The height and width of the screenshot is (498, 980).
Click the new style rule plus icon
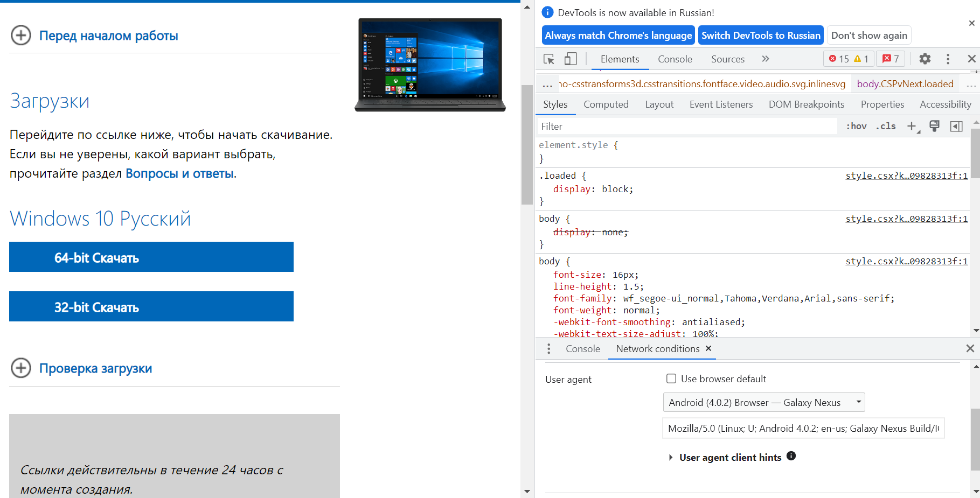click(x=912, y=127)
